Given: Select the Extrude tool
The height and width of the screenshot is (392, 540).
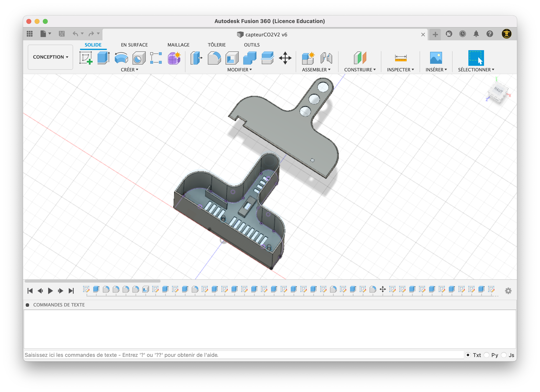Looking at the screenshot, I should tap(104, 58).
